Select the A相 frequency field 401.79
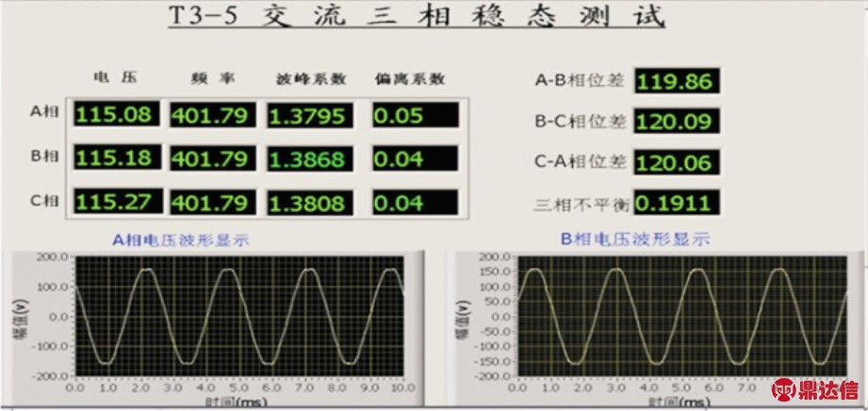This screenshot has height=411, width=868. click(213, 115)
